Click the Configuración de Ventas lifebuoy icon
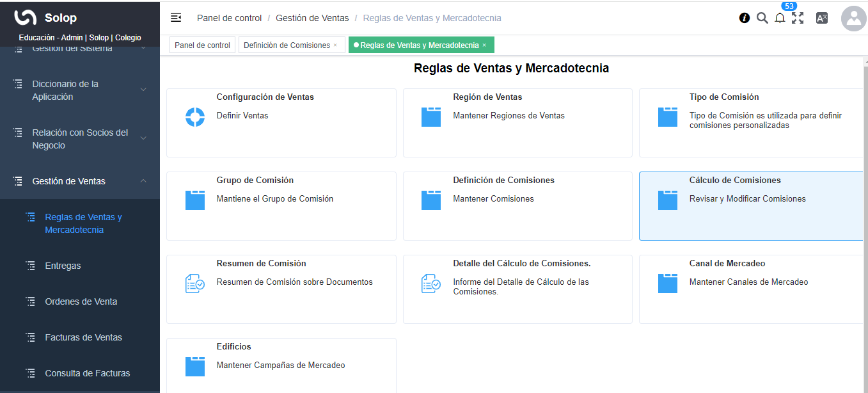 click(x=195, y=117)
